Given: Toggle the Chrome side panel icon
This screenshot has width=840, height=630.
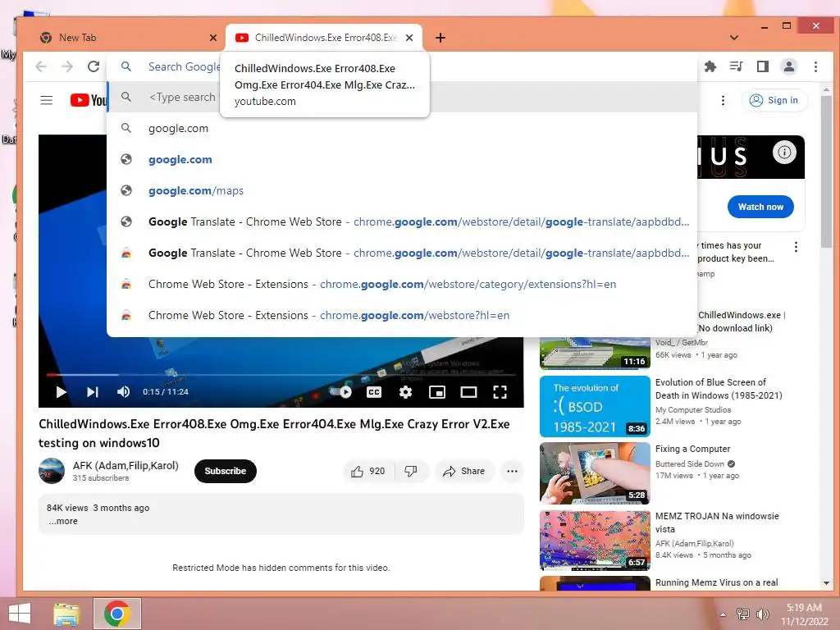Looking at the screenshot, I should pyautogui.click(x=763, y=66).
